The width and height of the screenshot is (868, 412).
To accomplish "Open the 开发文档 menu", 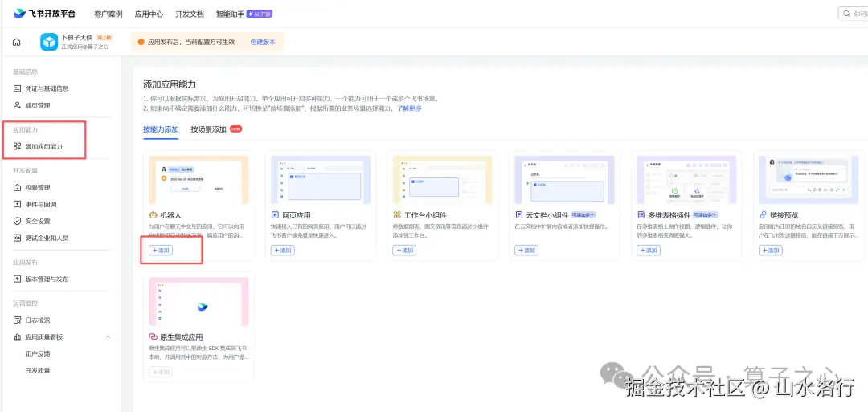I will coord(190,14).
